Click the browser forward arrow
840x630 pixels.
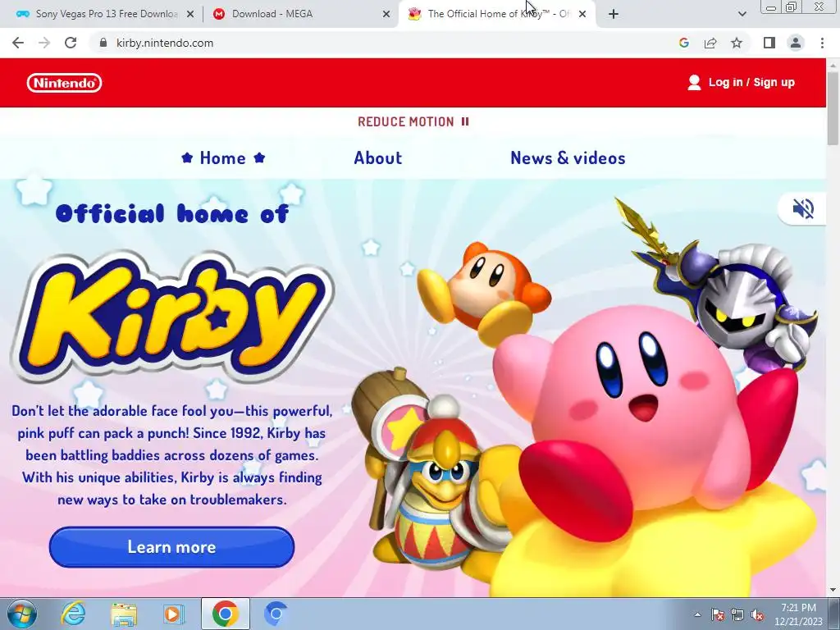click(44, 43)
